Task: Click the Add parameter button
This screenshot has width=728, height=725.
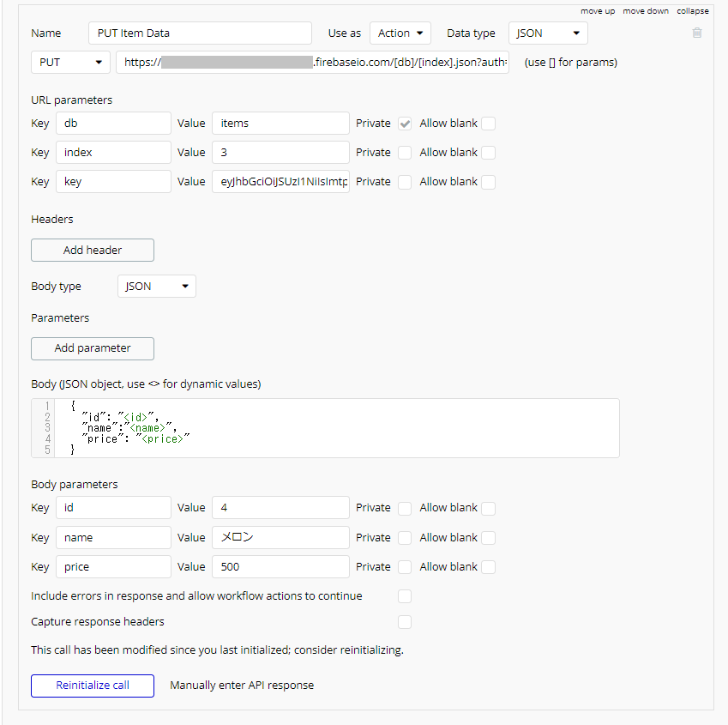Action: 93,348
